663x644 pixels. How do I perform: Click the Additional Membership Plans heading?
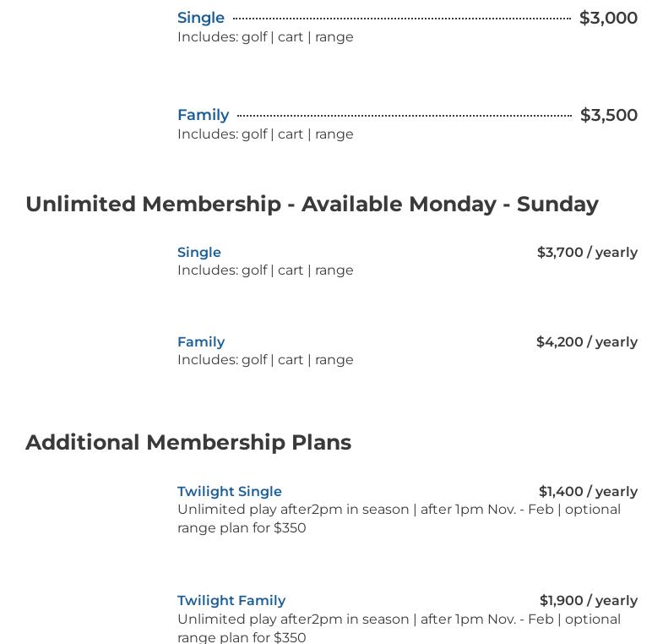188,443
